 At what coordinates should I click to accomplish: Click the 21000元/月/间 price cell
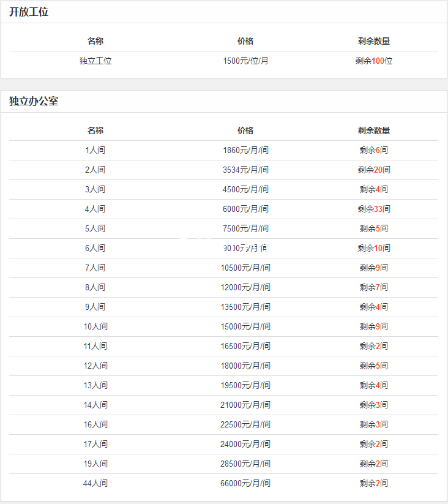tap(245, 405)
